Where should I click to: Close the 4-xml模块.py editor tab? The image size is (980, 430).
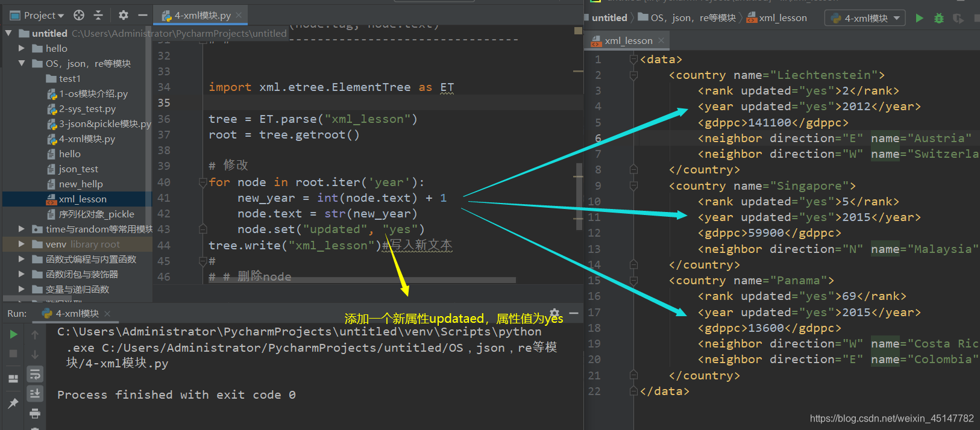point(239,15)
